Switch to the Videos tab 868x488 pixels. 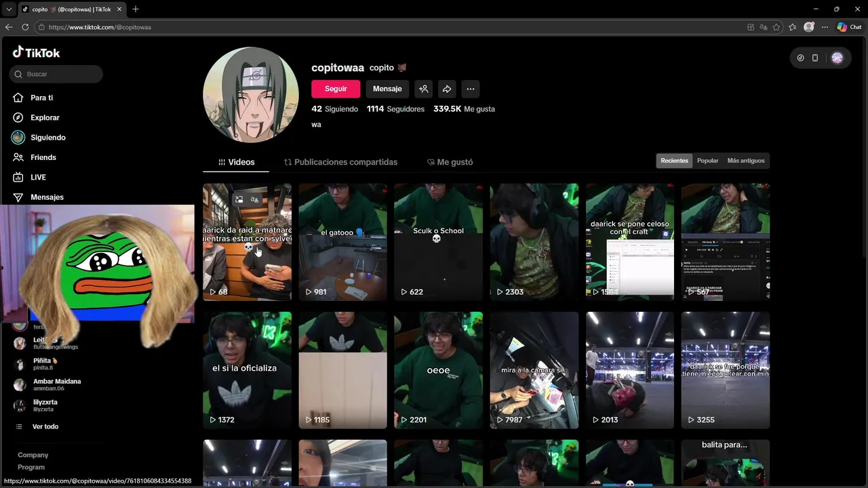(x=236, y=162)
